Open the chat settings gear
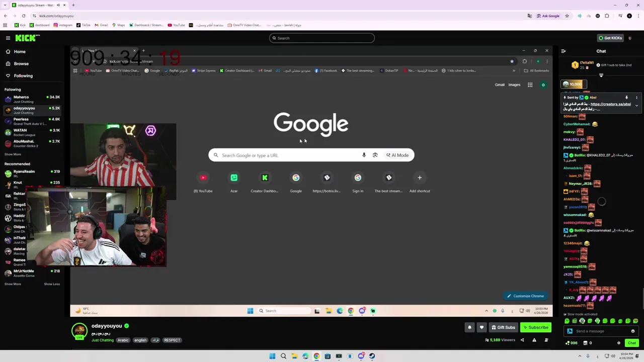 point(619,343)
